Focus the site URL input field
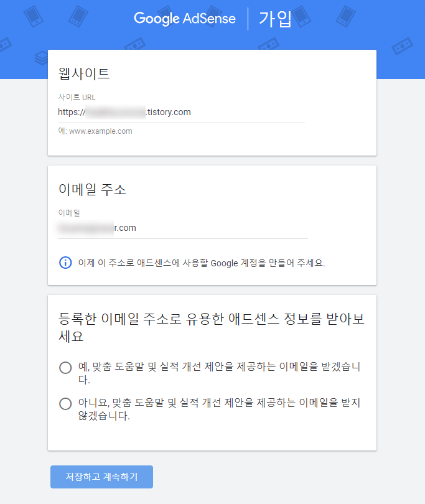Image resolution: width=425 pixels, height=504 pixels. pyautogui.click(x=181, y=112)
